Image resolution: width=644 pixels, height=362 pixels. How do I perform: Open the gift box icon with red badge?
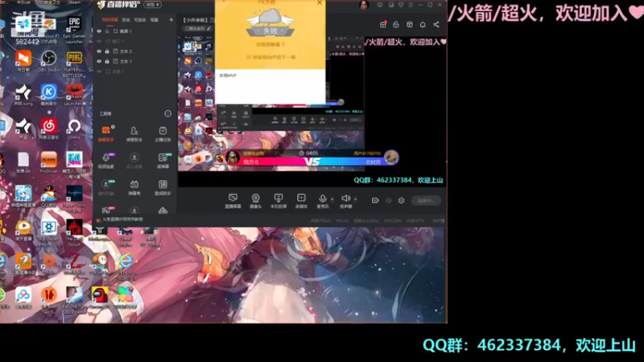(x=383, y=25)
